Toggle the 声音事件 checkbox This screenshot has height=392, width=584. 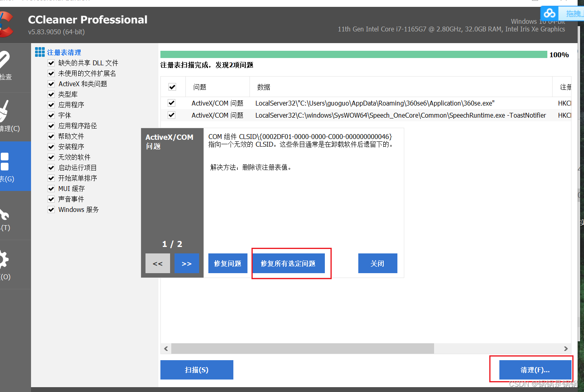[x=51, y=199]
